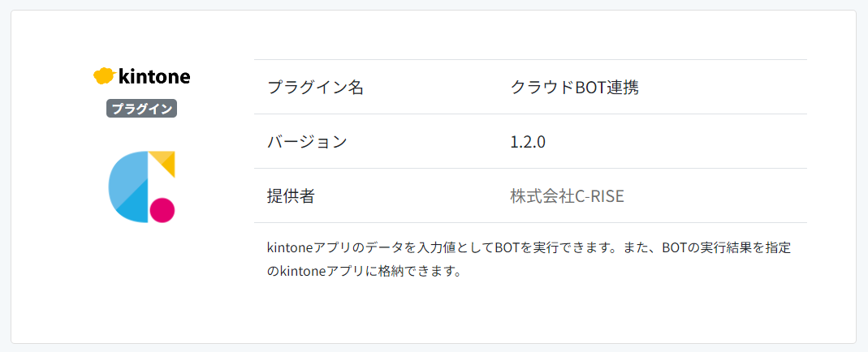Click 株式会社 in the provider name
Image resolution: width=868 pixels, height=352 pixels.
(542, 196)
